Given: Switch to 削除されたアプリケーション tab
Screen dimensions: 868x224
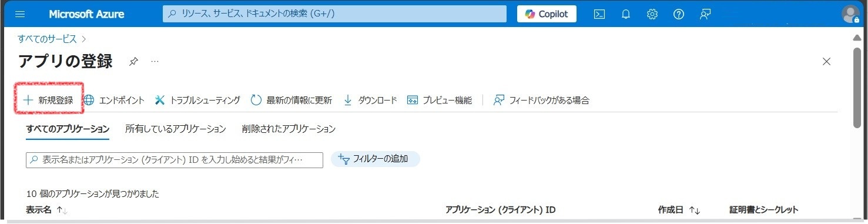Looking at the screenshot, I should pyautogui.click(x=289, y=129).
